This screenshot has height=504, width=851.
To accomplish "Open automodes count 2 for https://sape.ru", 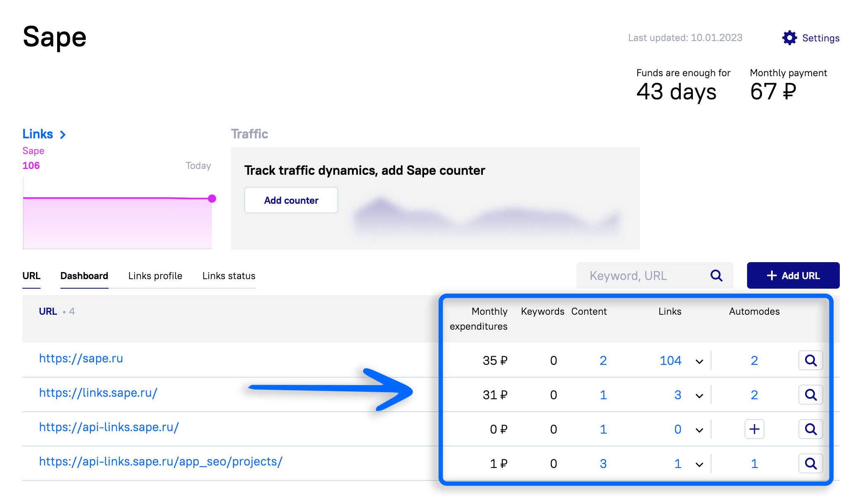I will point(754,361).
